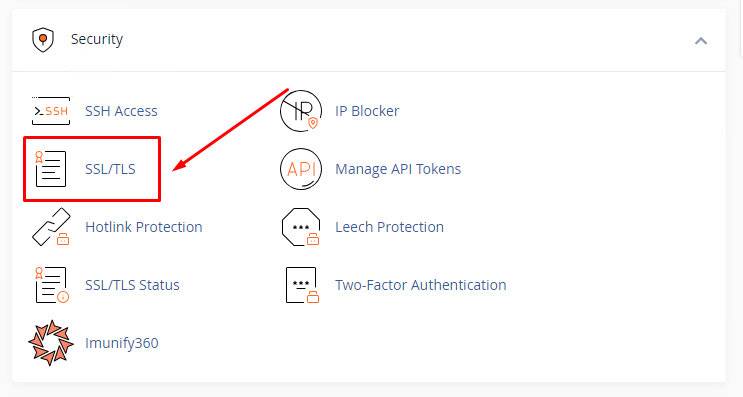The width and height of the screenshot is (743, 397).
Task: Click the Leech Protection octagon icon
Action: click(301, 227)
